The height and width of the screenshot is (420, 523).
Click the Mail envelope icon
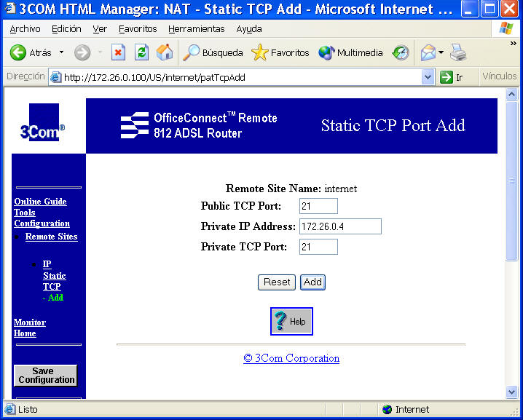click(428, 52)
